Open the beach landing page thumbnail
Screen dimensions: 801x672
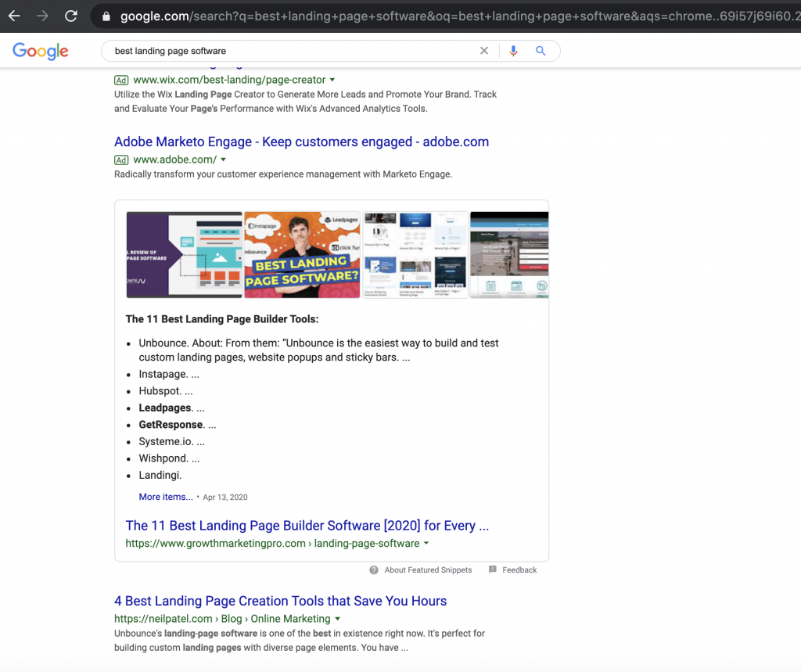[509, 254]
